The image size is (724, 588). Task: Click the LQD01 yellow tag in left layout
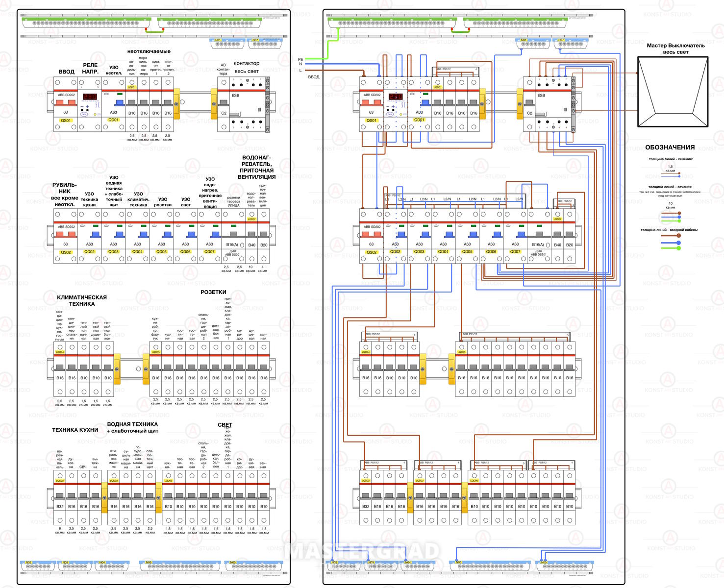(x=132, y=88)
